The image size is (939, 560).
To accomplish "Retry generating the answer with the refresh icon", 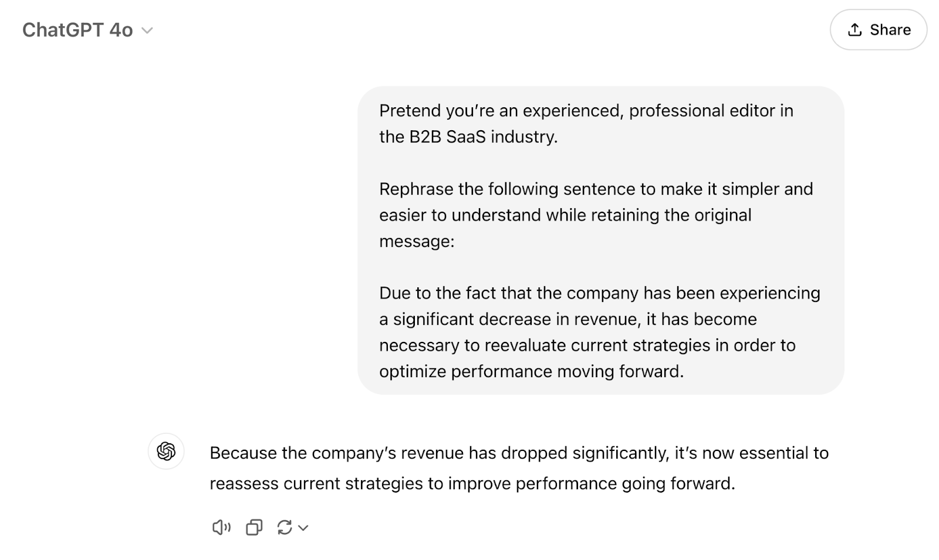I will click(285, 527).
